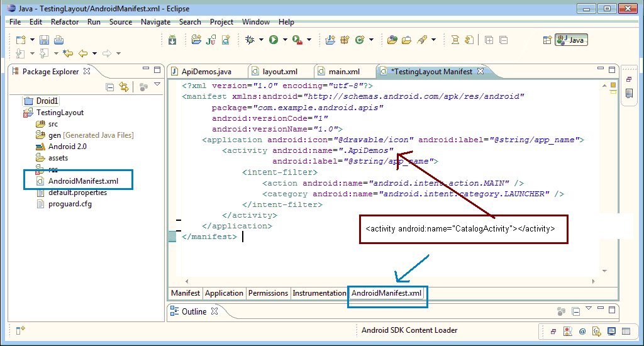Open the External Tools dropdown arrow

(309, 40)
